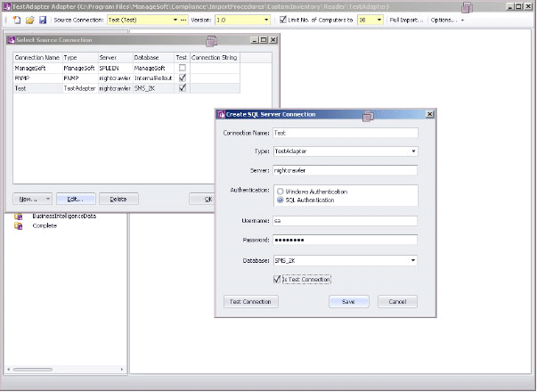Select Windows Authentication radio button

coord(281,192)
